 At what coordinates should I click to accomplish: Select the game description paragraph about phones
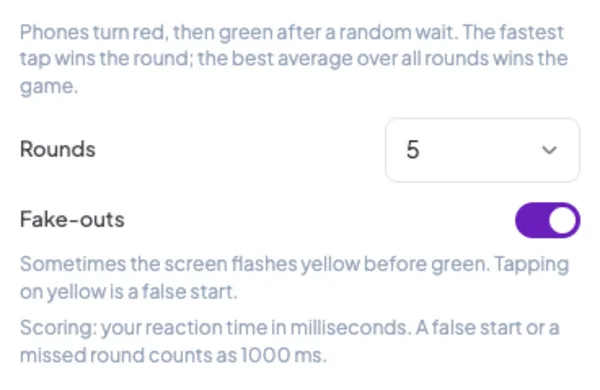(293, 59)
